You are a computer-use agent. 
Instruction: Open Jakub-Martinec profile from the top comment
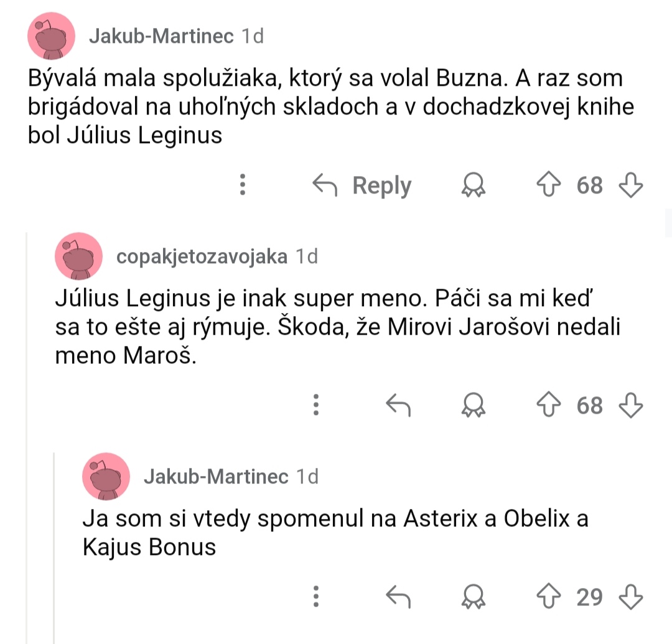tap(161, 36)
